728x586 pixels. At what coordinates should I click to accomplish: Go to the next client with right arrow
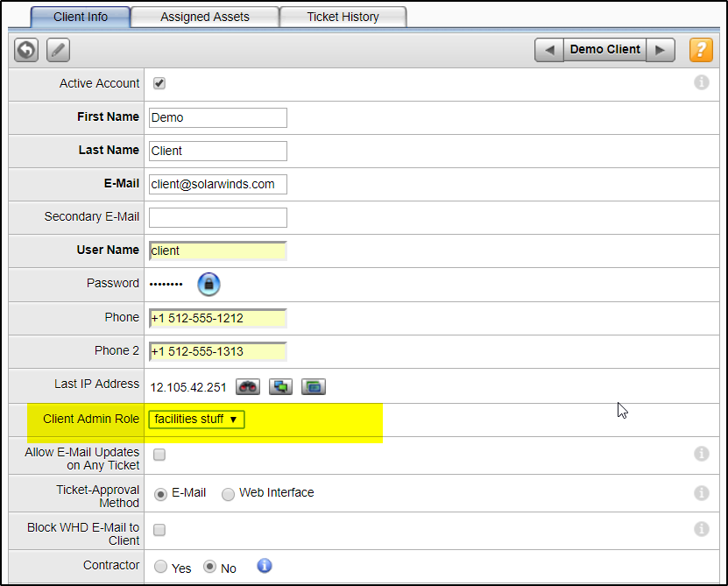[x=661, y=50]
